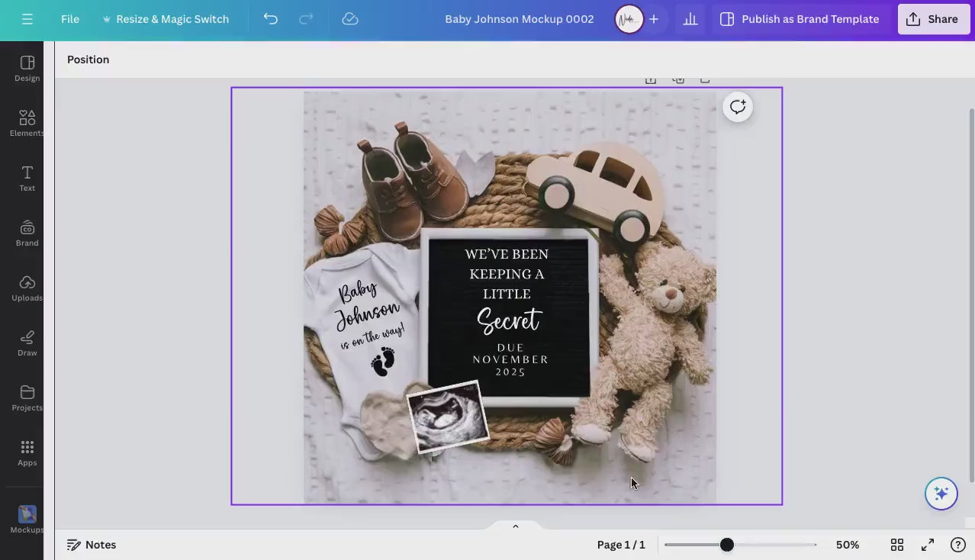This screenshot has height=560, width=975.
Task: Open the Mockups app in sidebar
Action: click(x=27, y=520)
